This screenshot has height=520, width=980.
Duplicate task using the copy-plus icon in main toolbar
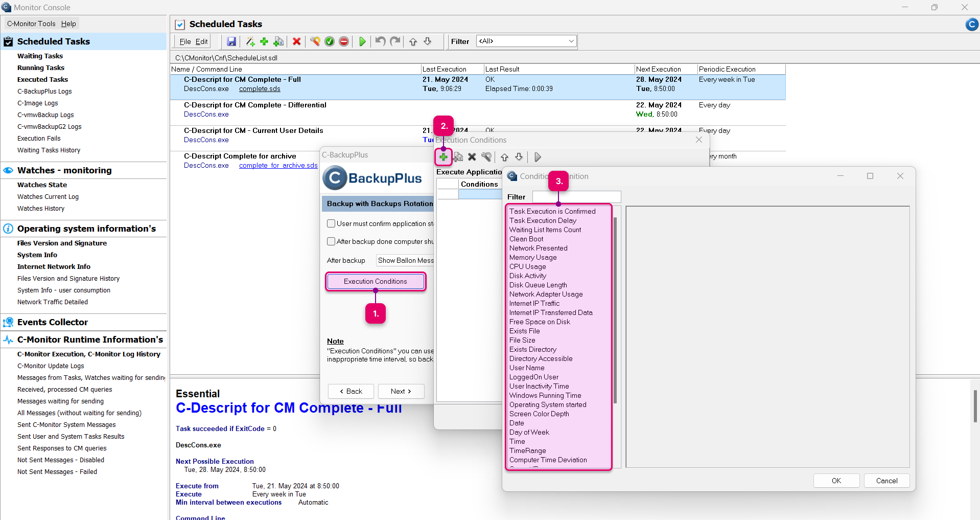pyautogui.click(x=278, y=41)
